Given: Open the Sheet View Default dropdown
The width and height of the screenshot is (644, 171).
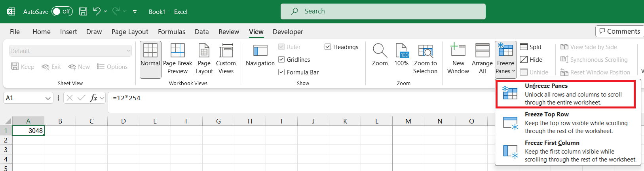Looking at the screenshot, I should pos(70,51).
